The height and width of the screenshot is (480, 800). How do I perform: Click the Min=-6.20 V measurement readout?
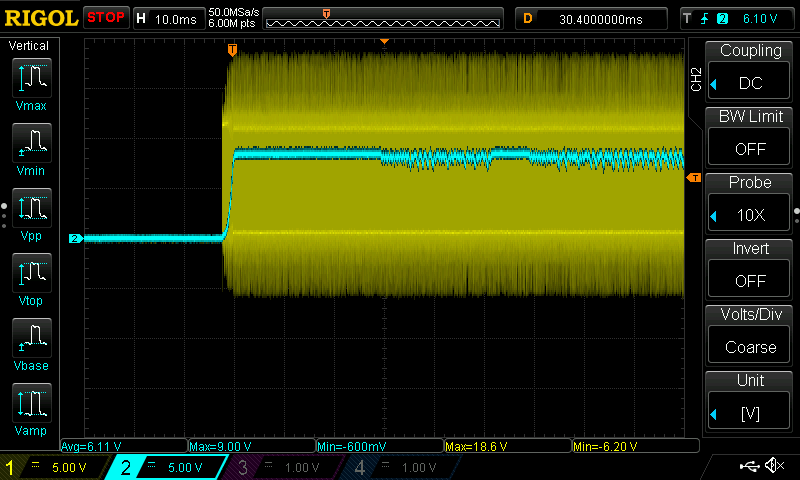coord(636,446)
